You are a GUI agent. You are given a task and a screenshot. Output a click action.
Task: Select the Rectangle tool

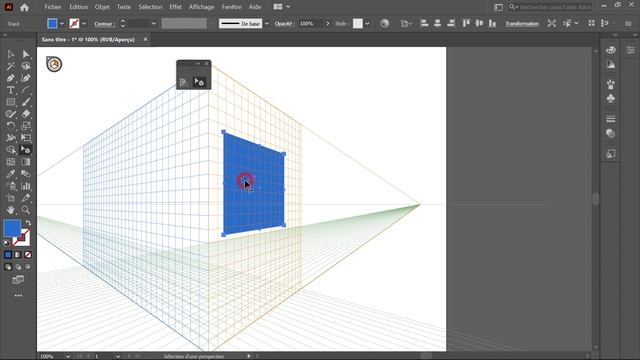[11, 102]
